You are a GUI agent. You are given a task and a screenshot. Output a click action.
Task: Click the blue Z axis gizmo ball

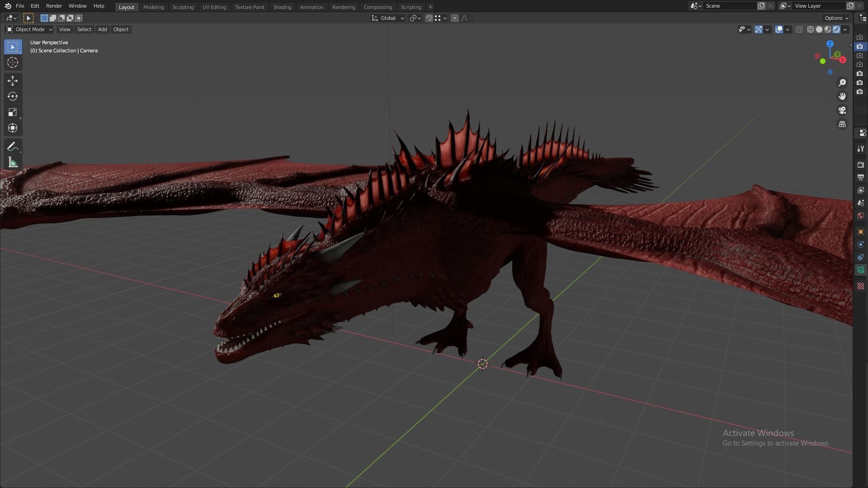point(830,44)
